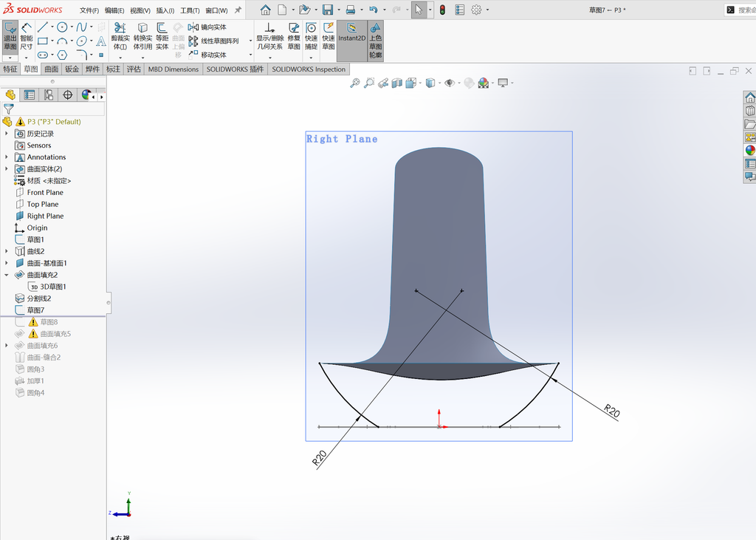Switch to SOLIDWORKS Inspection tab

click(x=309, y=69)
